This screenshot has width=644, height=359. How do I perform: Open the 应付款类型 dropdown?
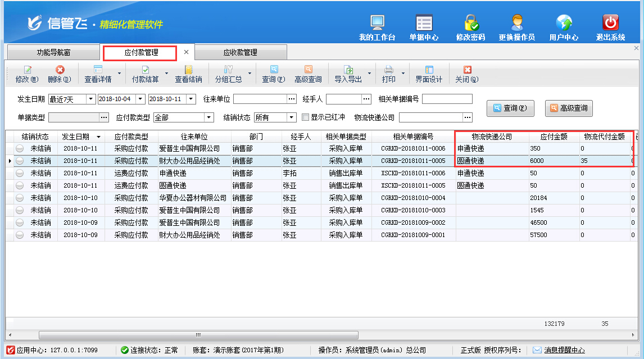[x=209, y=117]
